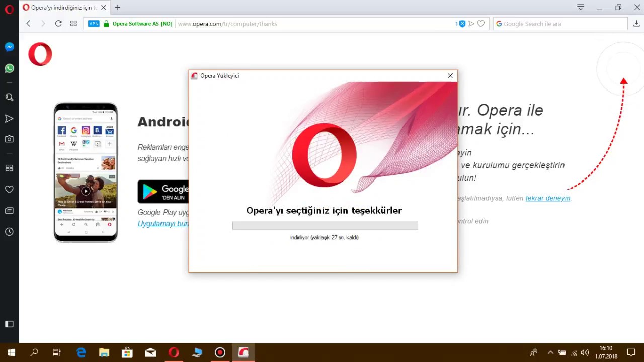Switch to Opera browser taskbar button
Screen dimensions: 644x362
[174, 352]
